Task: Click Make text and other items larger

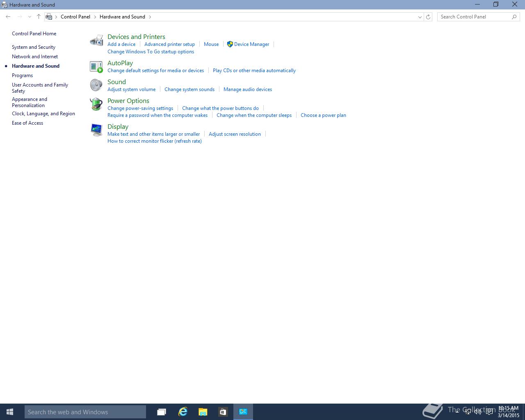Action: click(153, 134)
